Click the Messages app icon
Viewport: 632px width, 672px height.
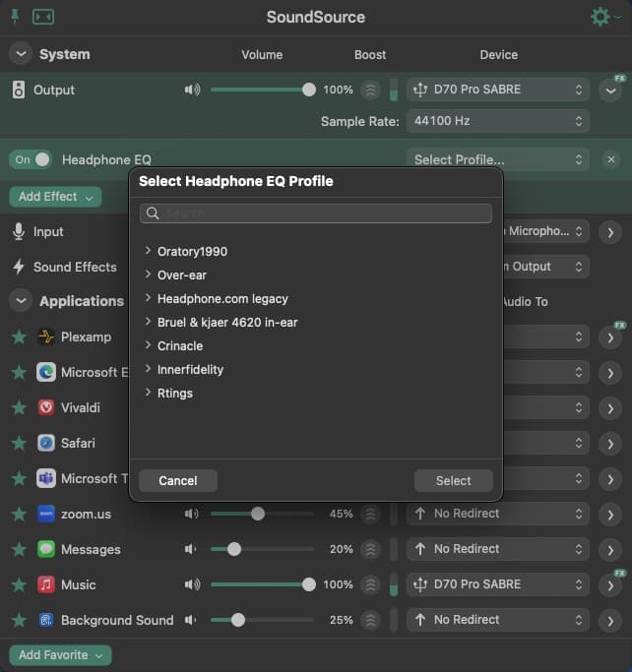tap(46, 549)
